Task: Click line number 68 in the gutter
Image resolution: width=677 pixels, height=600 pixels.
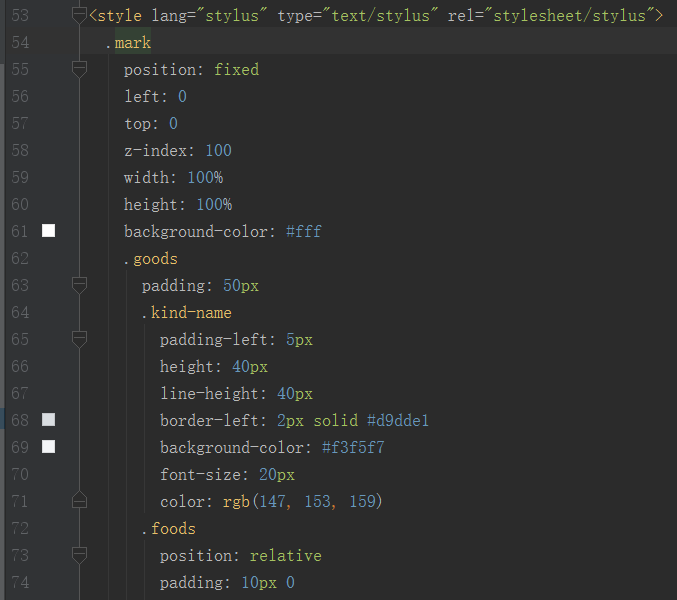Action: pos(20,420)
